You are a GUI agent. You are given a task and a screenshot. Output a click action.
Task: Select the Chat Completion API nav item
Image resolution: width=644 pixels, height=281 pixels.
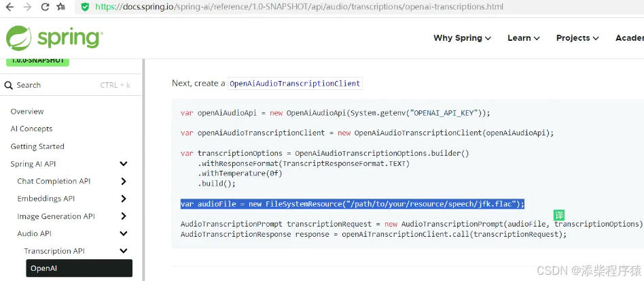coord(54,181)
